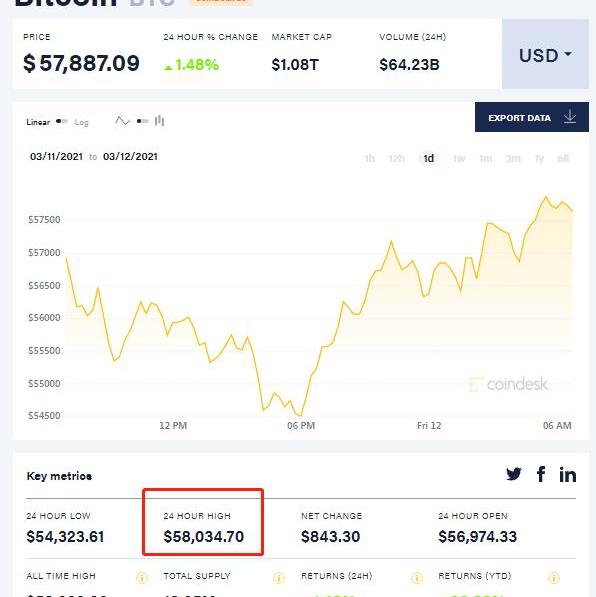The image size is (596, 597).
Task: Share on Twitter icon
Action: pyautogui.click(x=514, y=474)
